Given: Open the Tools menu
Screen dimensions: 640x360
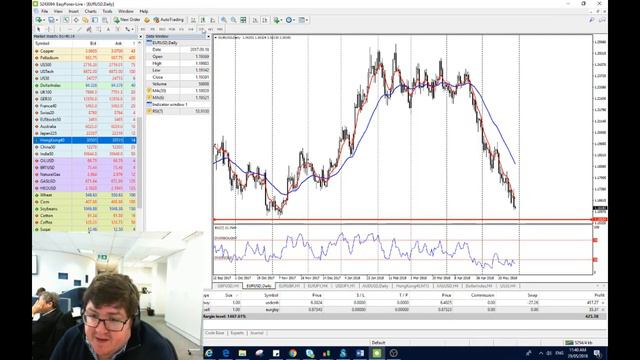Looking at the screenshot, I should coord(107,11).
